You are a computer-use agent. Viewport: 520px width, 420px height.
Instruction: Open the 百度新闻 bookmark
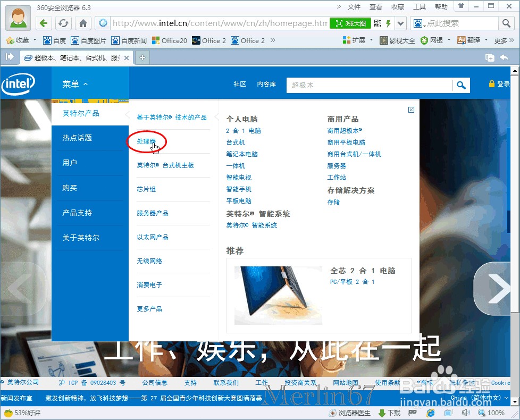[x=129, y=40]
